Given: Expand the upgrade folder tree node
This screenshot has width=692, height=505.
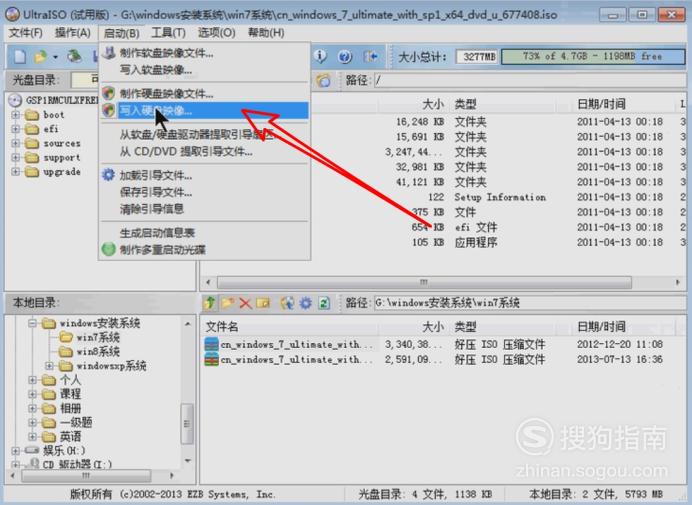Looking at the screenshot, I should click(x=15, y=171).
